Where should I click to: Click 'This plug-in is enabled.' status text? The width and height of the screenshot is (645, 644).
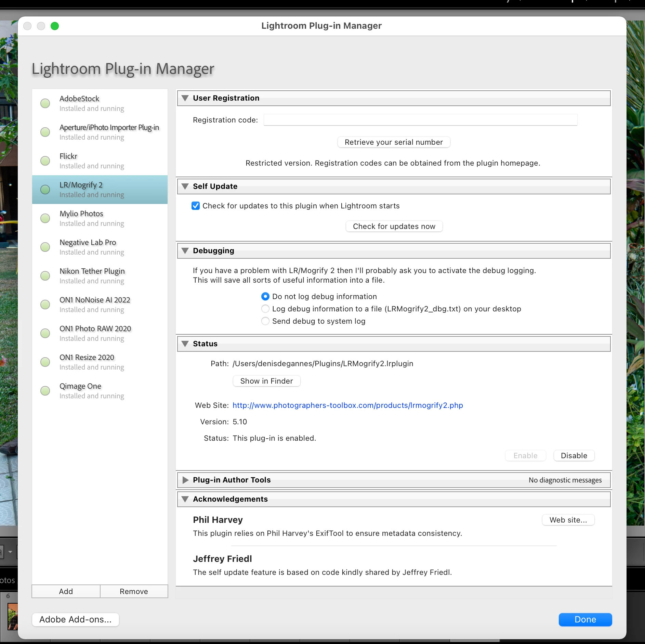[274, 438]
